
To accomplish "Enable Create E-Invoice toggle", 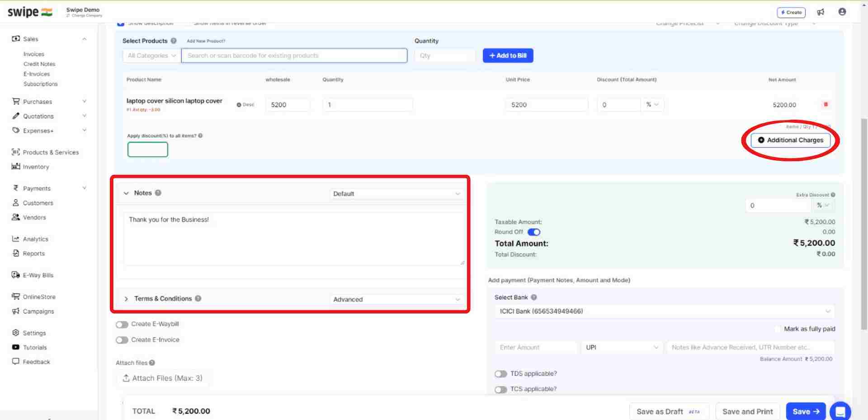I will pyautogui.click(x=122, y=340).
